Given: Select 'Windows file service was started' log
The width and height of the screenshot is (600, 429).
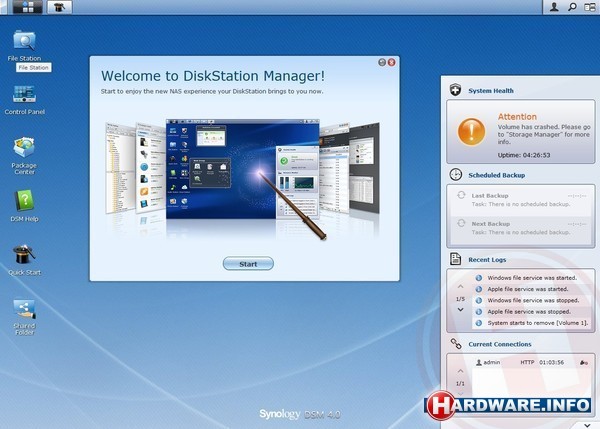Looking at the screenshot, I should click(x=532, y=278).
